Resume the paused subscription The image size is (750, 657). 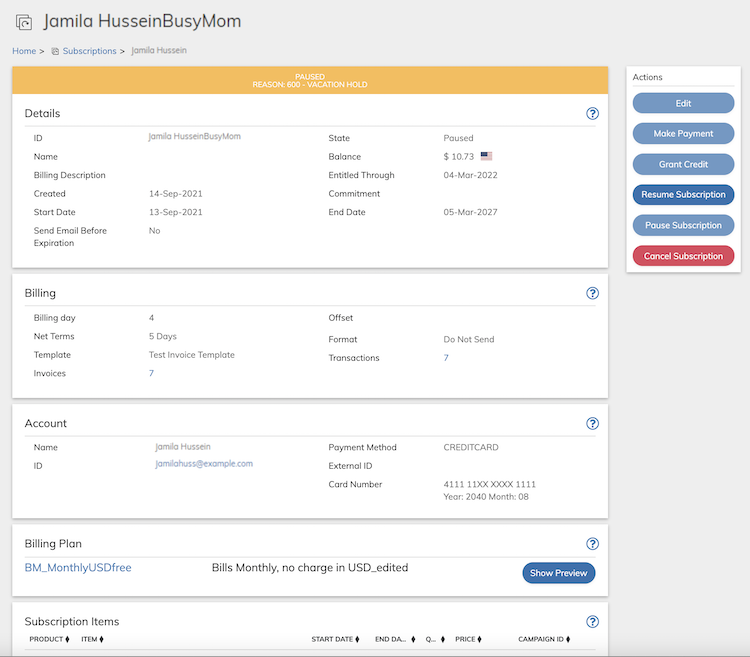[x=683, y=195]
